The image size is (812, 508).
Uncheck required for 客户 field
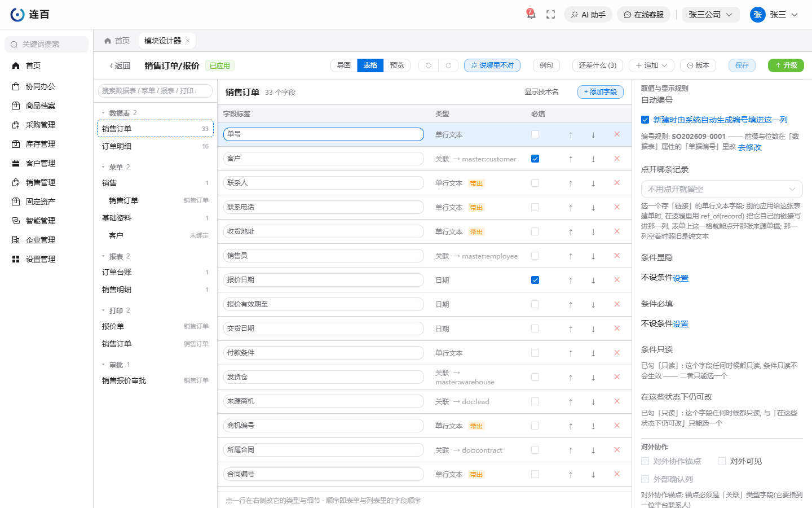[x=535, y=159]
